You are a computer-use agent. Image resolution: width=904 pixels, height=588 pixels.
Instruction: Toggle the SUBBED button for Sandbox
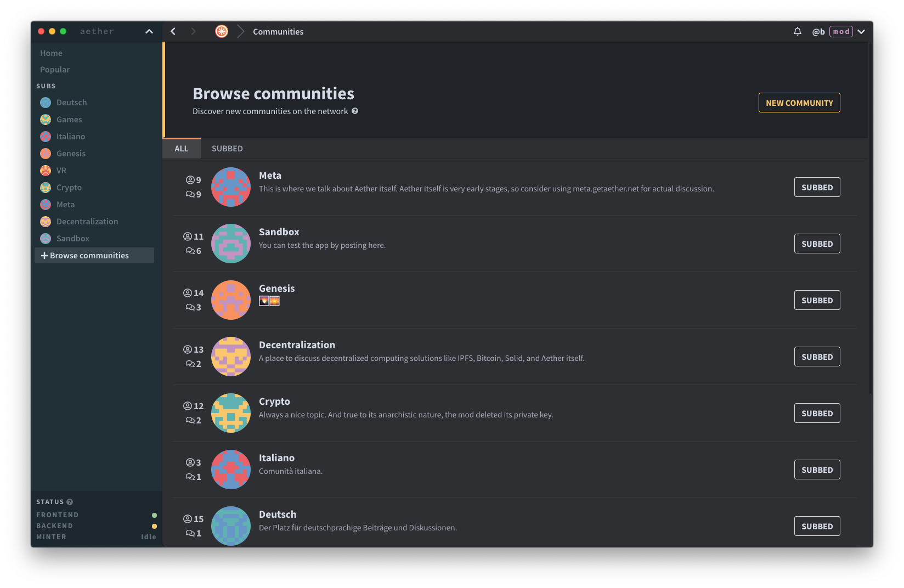tap(817, 244)
